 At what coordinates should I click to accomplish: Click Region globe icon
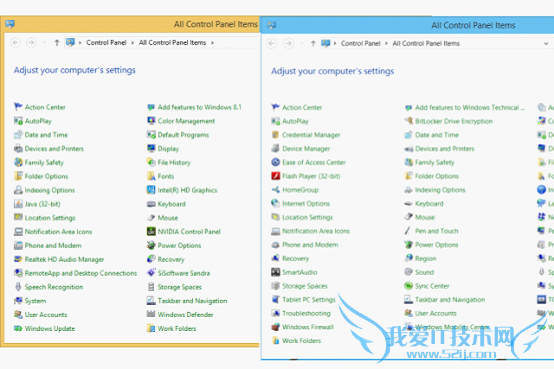[x=409, y=258]
